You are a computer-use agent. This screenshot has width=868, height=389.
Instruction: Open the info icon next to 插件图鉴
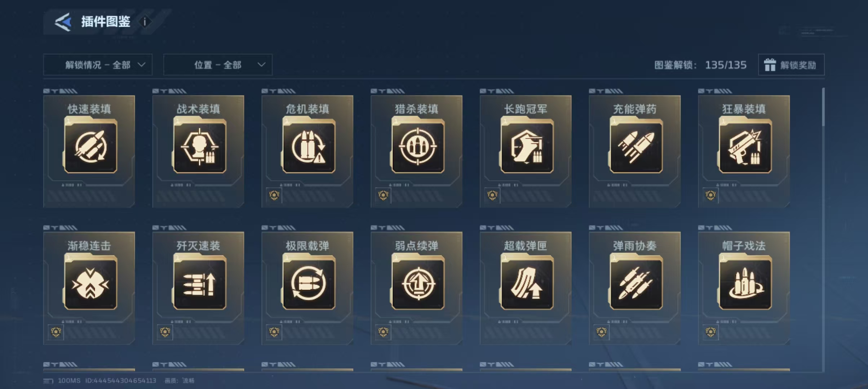click(145, 22)
